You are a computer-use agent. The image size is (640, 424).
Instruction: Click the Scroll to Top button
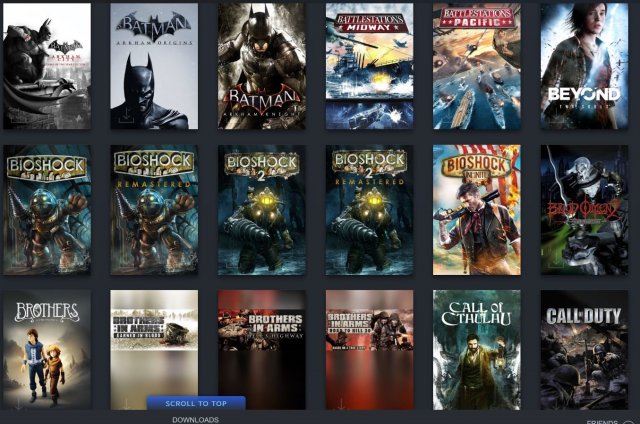pos(196,403)
